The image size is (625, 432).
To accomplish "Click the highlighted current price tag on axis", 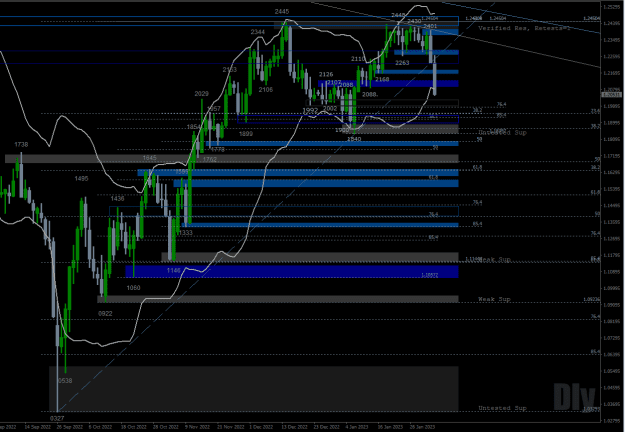I will click(x=611, y=94).
